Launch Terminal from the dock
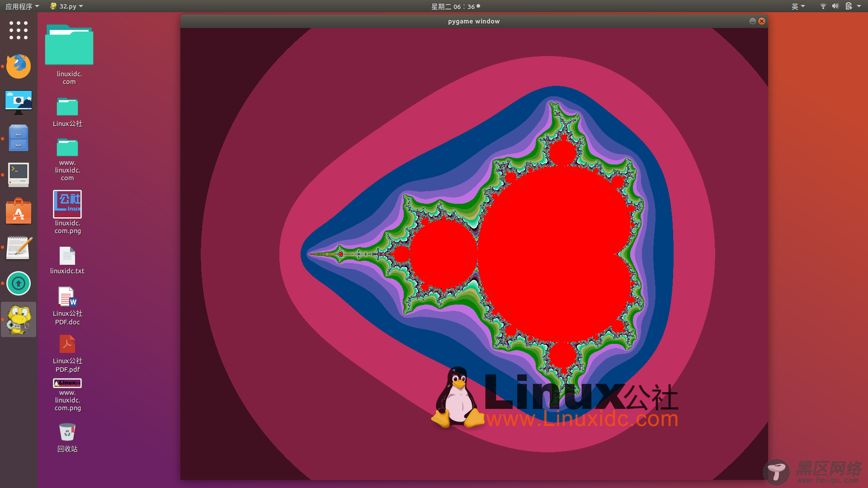868x488 pixels. [19, 175]
